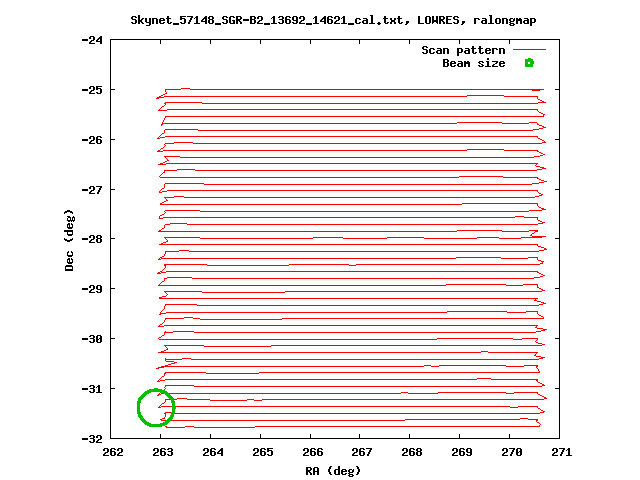Click the Dec tick label -28
Screen dimensions: 640x480
click(x=92, y=239)
